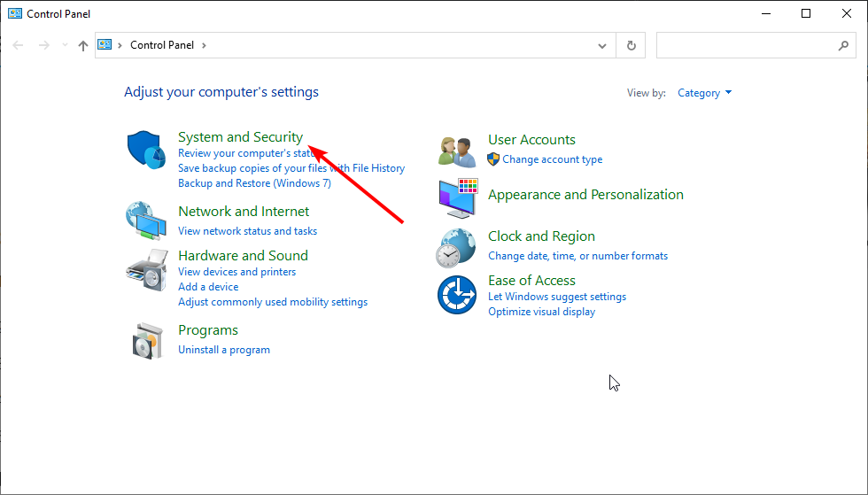The height and width of the screenshot is (495, 868).
Task: Open the Hardware and Sound printer icon
Action: click(147, 270)
